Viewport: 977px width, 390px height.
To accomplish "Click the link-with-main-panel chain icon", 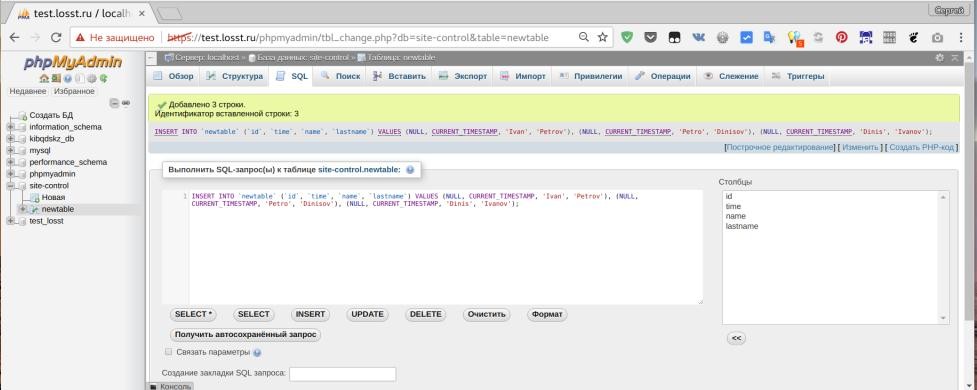I will pyautogui.click(x=125, y=103).
